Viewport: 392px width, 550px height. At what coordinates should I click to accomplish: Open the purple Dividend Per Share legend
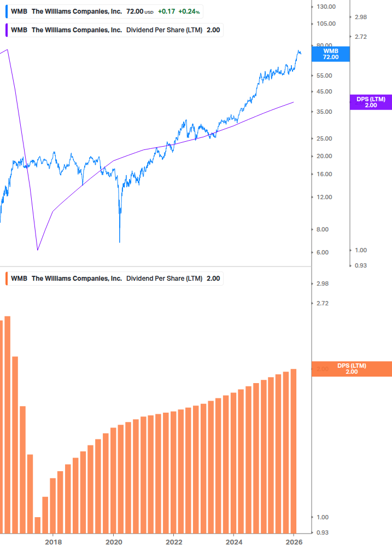pyautogui.click(x=114, y=30)
